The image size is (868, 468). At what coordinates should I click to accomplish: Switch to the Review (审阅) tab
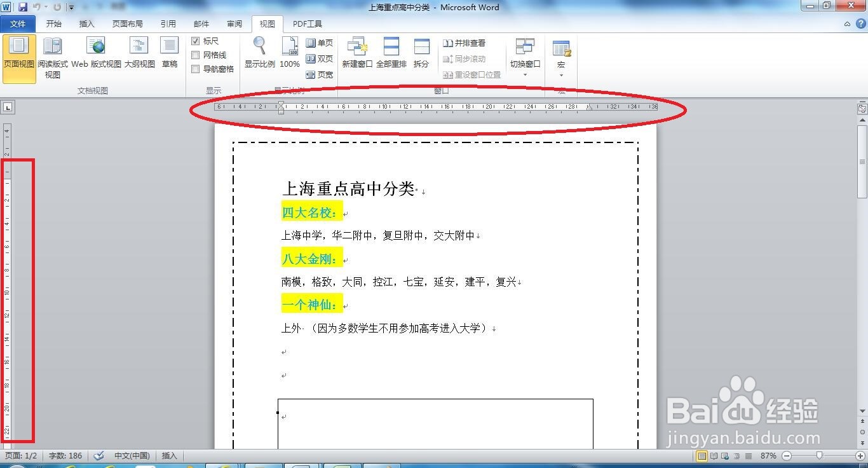coord(234,24)
